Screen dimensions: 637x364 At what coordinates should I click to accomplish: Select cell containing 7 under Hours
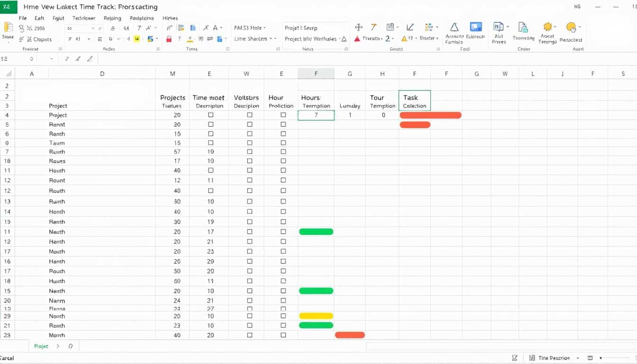pyautogui.click(x=316, y=115)
